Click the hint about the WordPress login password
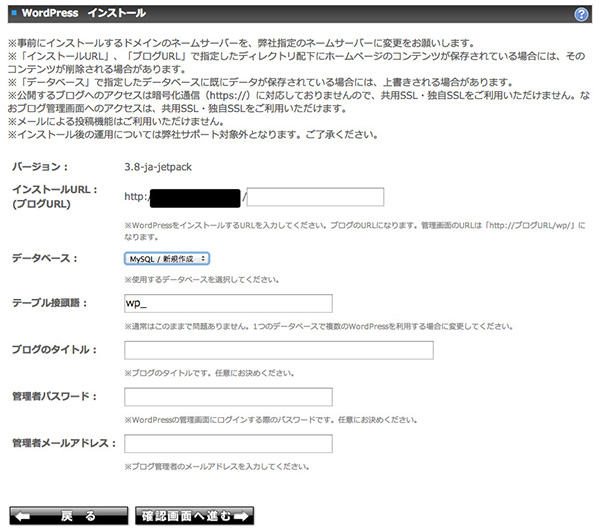Viewport: 600px width, 532px height. tap(271, 420)
